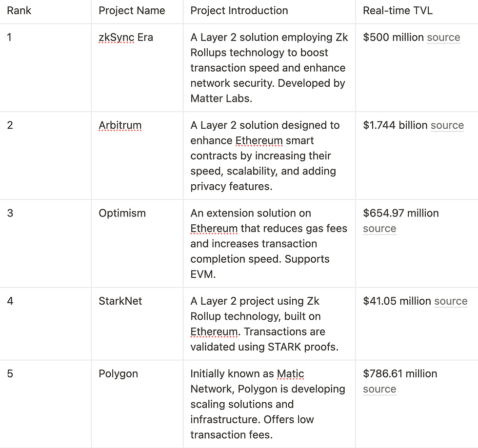Image resolution: width=478 pixels, height=448 pixels.
Task: Open the Optimism TVL source link
Action: click(379, 229)
